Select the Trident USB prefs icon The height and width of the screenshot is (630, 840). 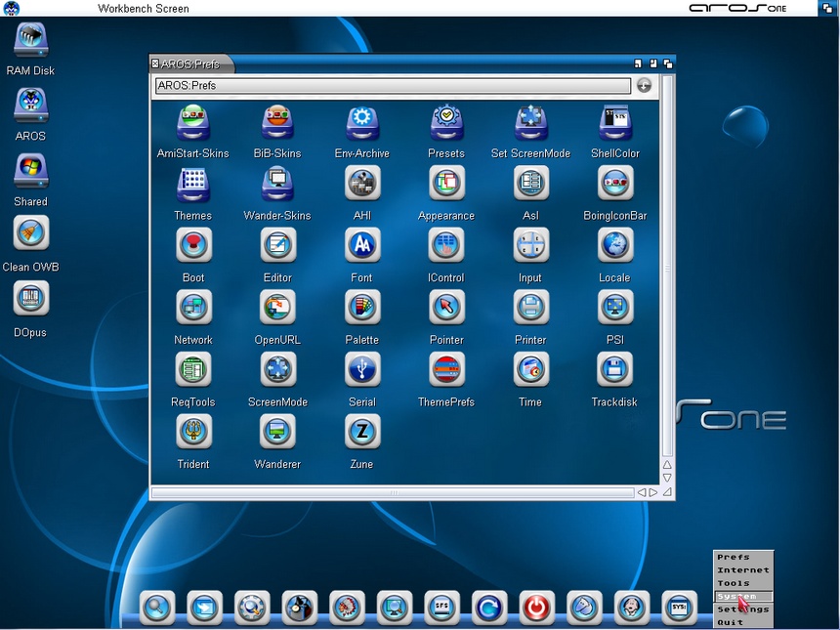pyautogui.click(x=193, y=432)
